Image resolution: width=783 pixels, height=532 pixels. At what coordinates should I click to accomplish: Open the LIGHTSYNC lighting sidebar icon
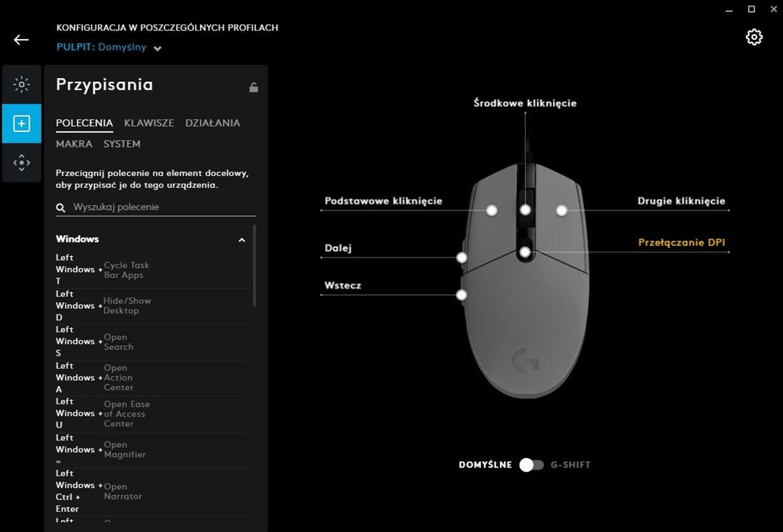(x=22, y=85)
